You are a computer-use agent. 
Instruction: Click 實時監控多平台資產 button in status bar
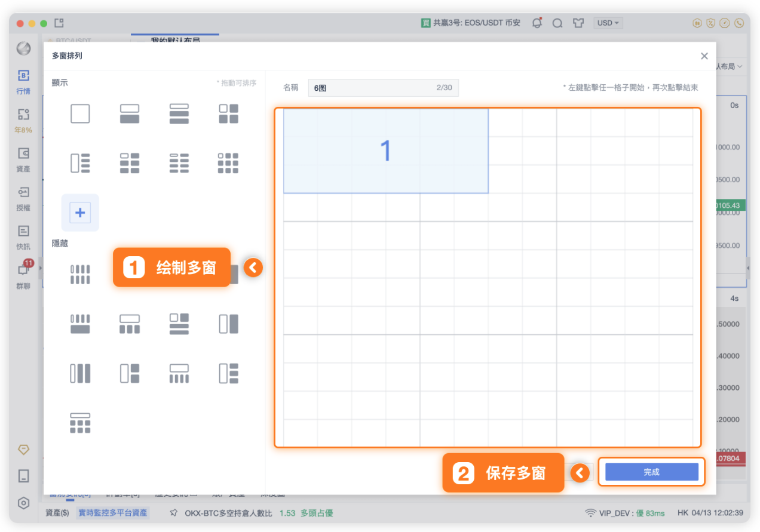[x=113, y=512]
